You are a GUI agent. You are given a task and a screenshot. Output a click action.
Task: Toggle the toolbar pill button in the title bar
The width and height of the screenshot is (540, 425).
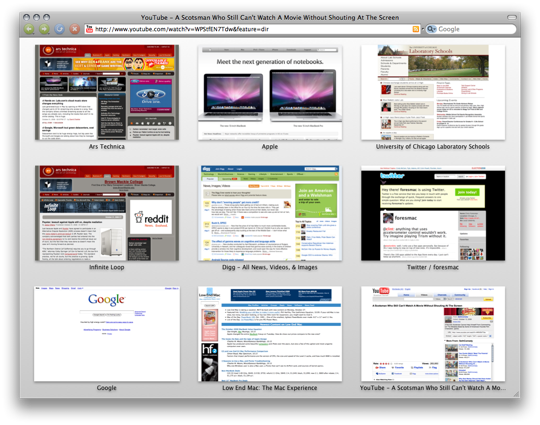512,17
